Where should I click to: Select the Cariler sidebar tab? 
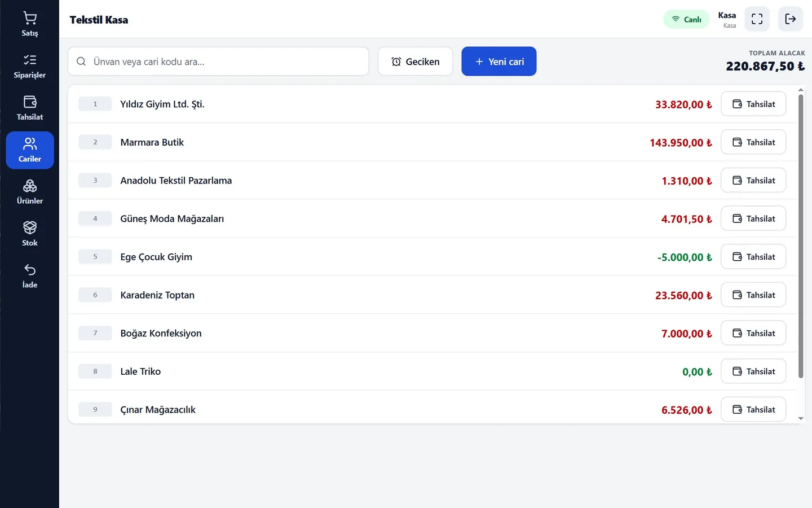(29, 150)
